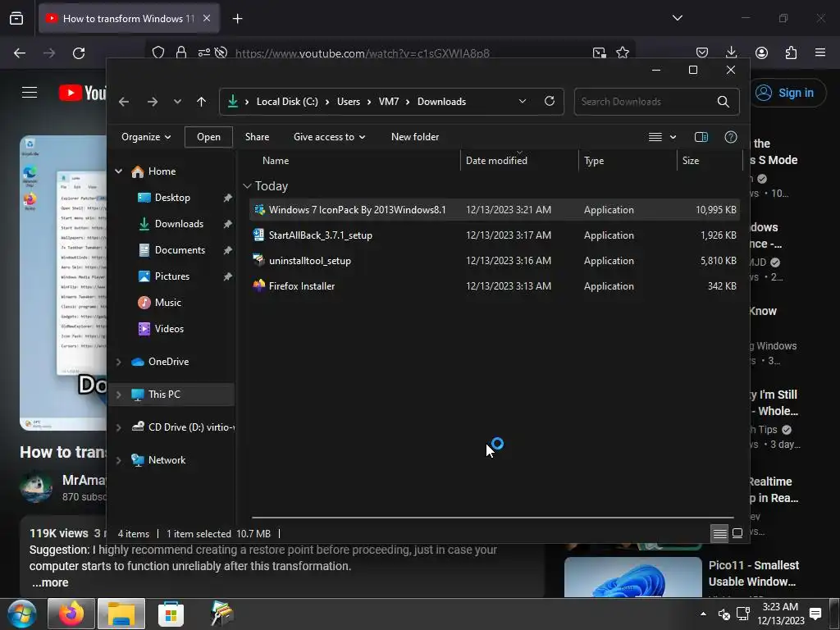Image resolution: width=840 pixels, height=630 pixels.
Task: Sort files by Date modified column
Action: click(x=496, y=161)
